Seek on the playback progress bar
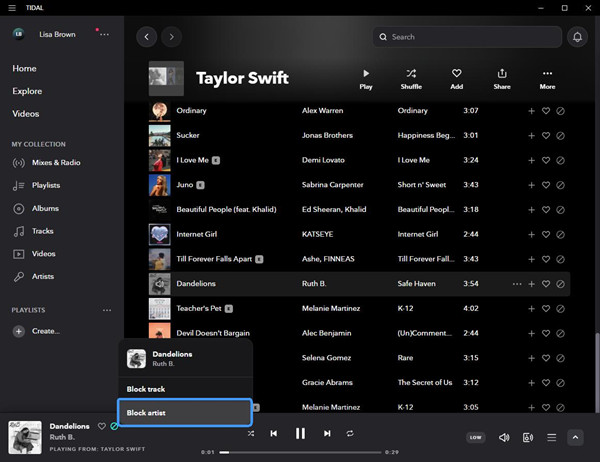Viewport: 600px width, 462px height. pyautogui.click(x=300, y=452)
